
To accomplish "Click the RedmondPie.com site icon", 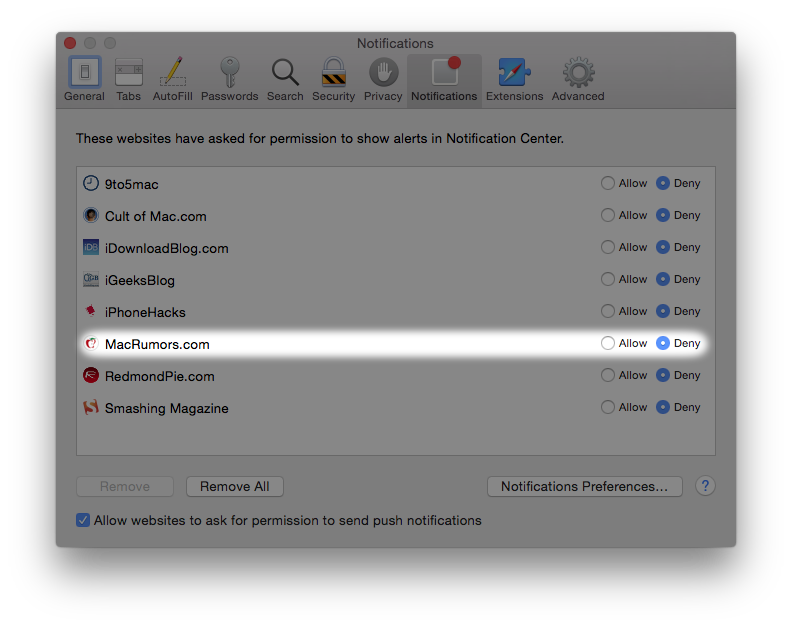I will click(91, 375).
